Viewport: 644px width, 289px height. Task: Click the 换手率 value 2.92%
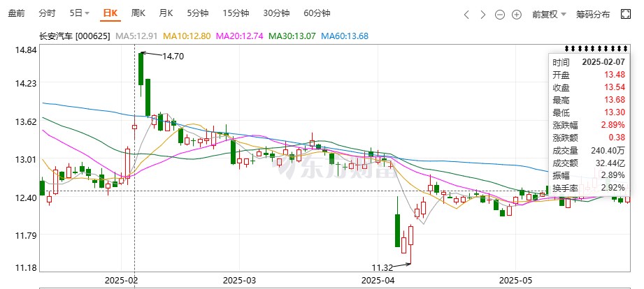click(x=613, y=188)
